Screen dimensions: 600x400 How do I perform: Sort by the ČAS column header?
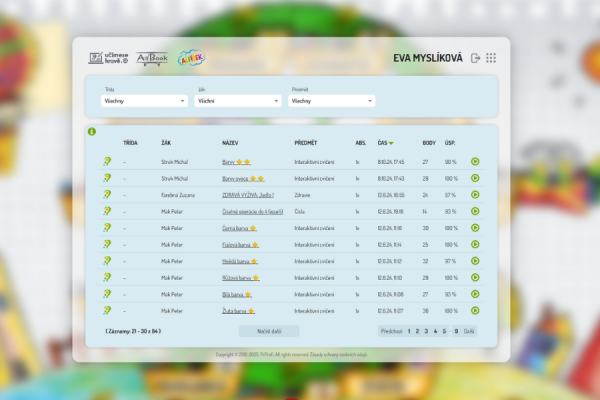(385, 143)
